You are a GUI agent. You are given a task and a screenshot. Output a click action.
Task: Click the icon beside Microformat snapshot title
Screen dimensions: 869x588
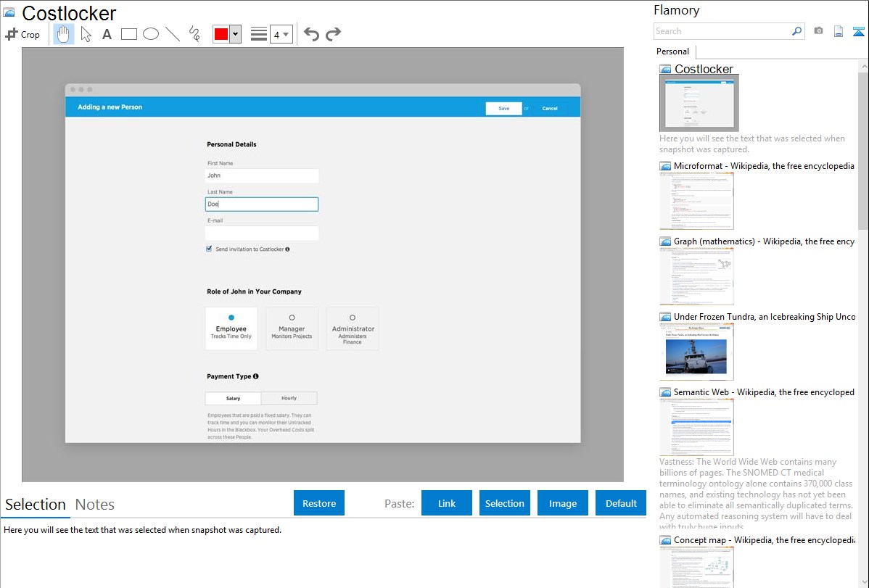(x=665, y=166)
